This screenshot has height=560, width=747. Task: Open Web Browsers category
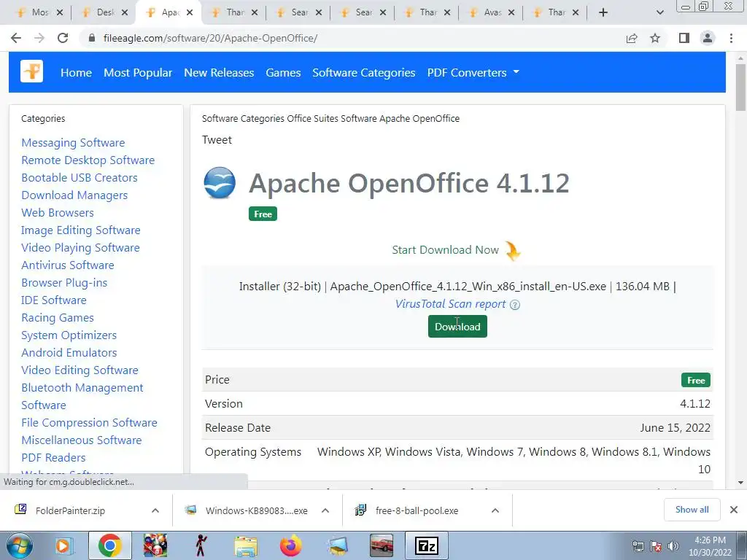57,213
